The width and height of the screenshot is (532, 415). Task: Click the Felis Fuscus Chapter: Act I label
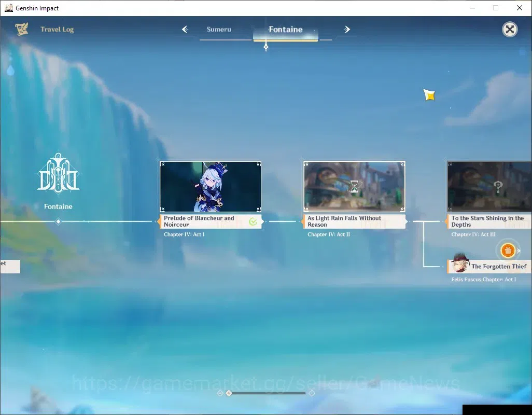point(483,280)
